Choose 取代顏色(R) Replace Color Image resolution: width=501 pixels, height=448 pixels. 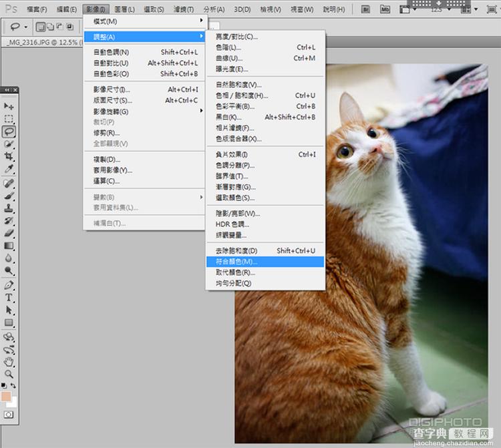pos(265,272)
